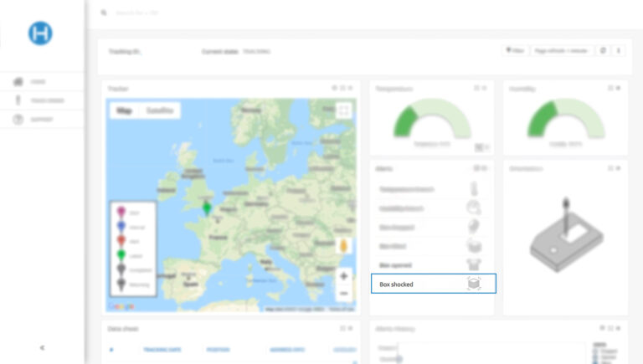
Task: Click the blue H logo
Action: pyautogui.click(x=40, y=33)
